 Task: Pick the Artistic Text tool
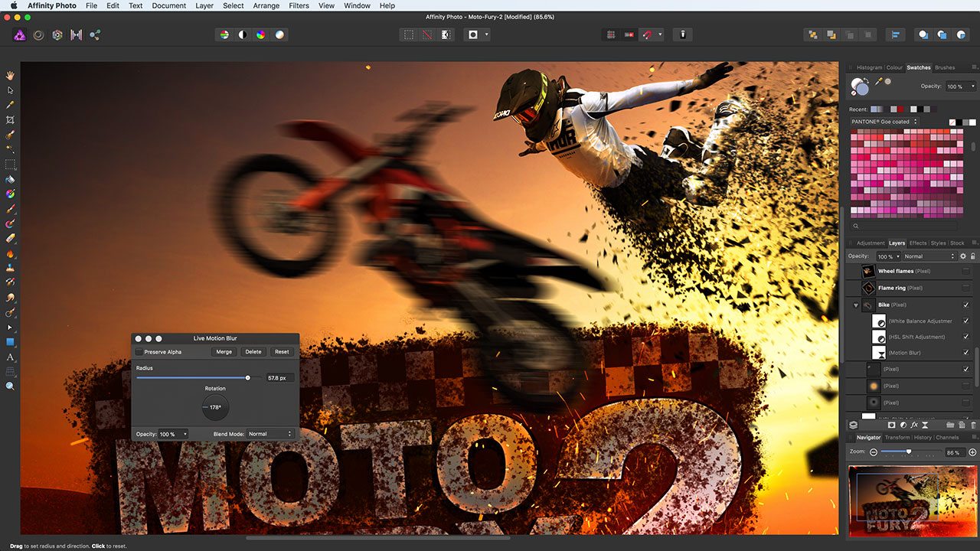click(x=11, y=357)
